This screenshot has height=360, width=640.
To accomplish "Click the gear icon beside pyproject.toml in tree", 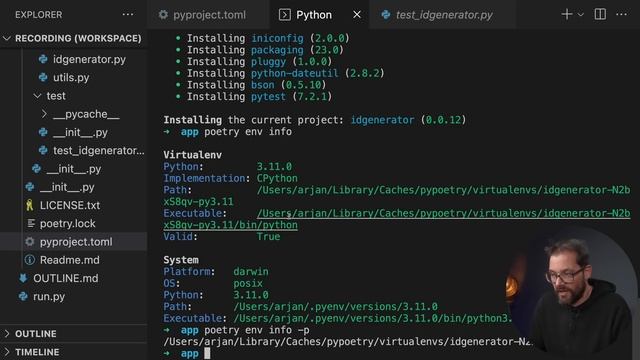I will (x=29, y=242).
